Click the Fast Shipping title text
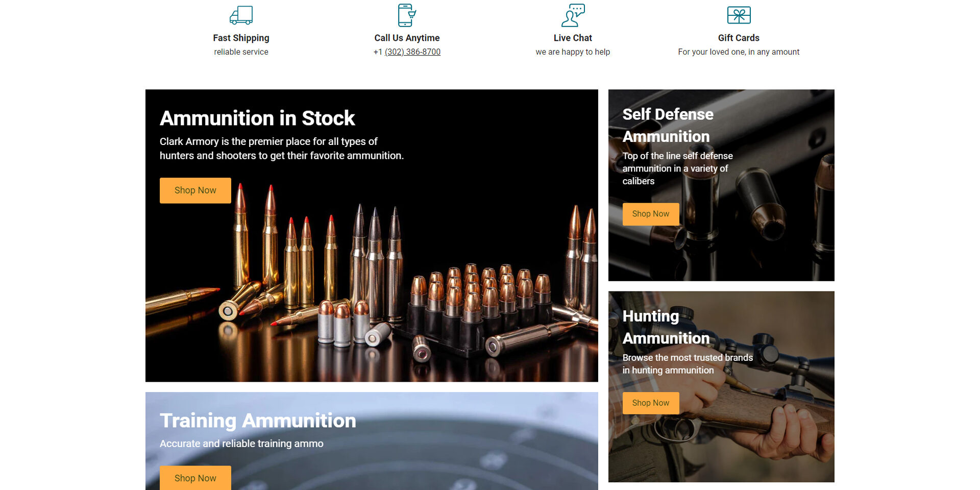This screenshot has width=980, height=490. (x=241, y=38)
